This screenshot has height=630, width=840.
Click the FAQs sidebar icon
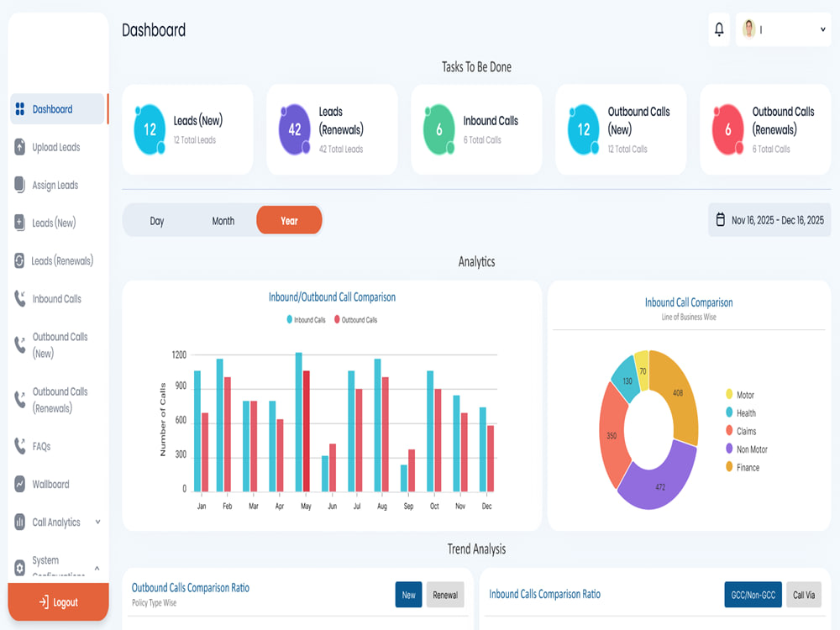coord(19,446)
